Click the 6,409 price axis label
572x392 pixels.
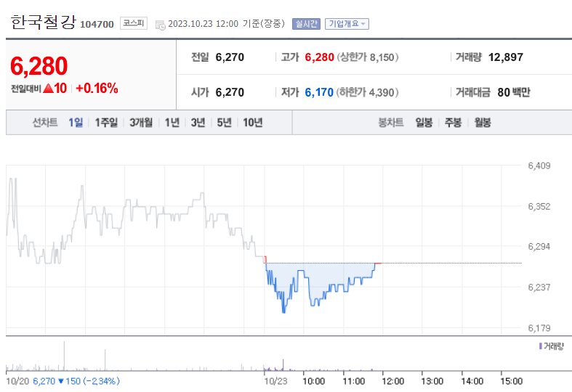coord(539,166)
